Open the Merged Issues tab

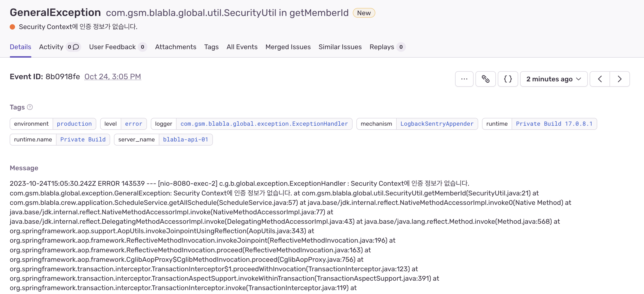click(x=288, y=47)
